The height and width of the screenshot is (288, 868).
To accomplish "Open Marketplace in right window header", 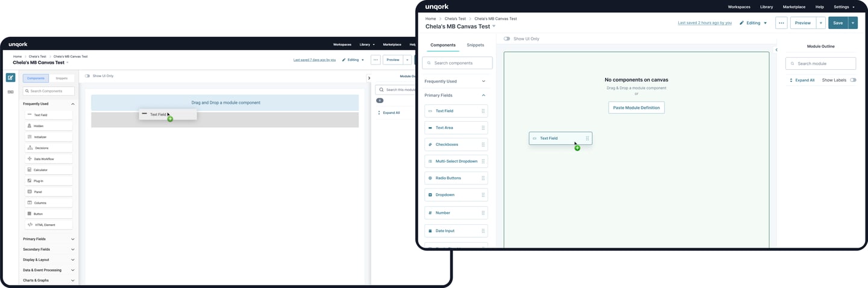I will (794, 7).
